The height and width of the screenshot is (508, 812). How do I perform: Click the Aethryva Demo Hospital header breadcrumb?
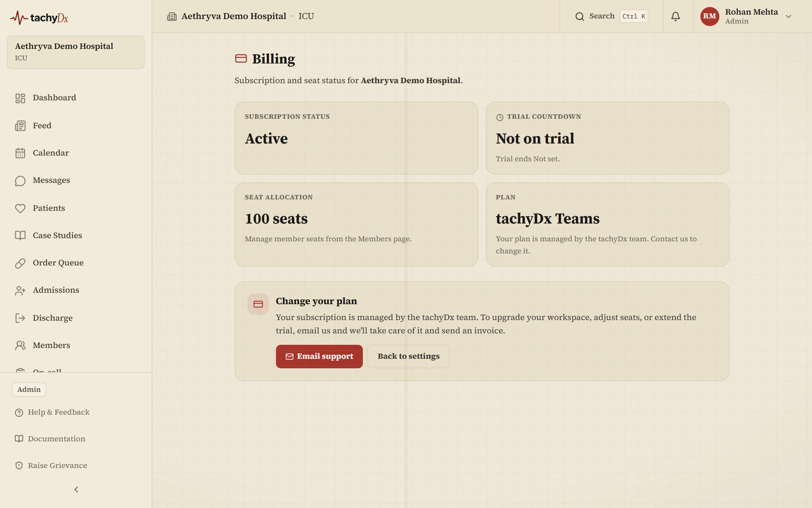pos(233,17)
